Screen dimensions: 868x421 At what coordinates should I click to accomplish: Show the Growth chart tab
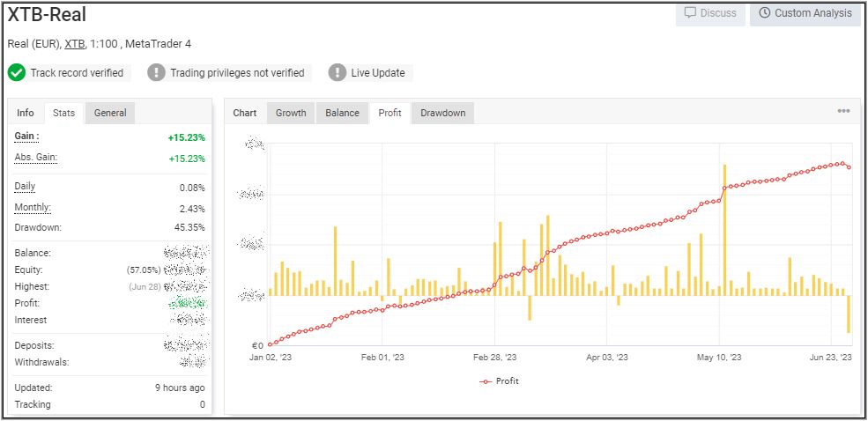291,113
